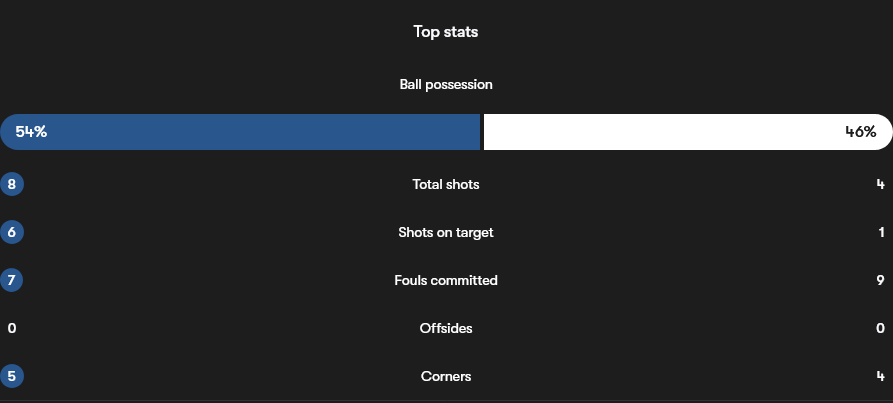Click the right-side offsides value 0
The image size is (893, 403).
(880, 328)
